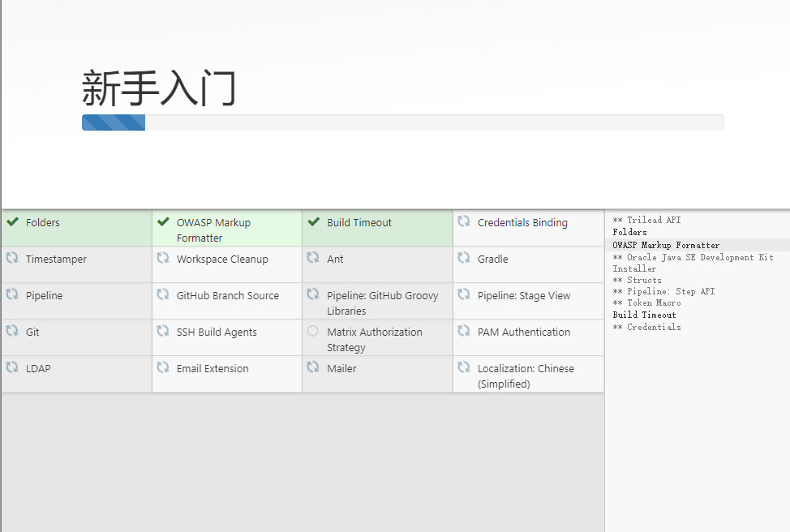Click the loading icon beside Timestamper
Viewport: 790px width, 532px height.
[x=12, y=257]
